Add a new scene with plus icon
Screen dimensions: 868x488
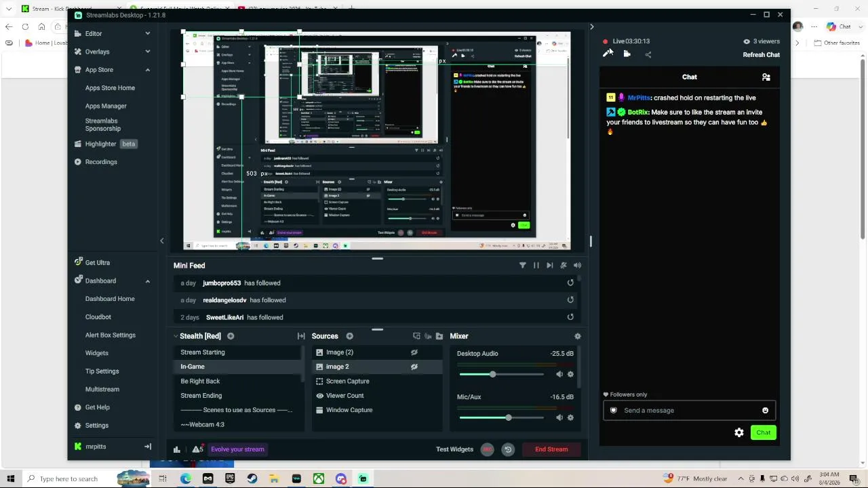point(231,336)
